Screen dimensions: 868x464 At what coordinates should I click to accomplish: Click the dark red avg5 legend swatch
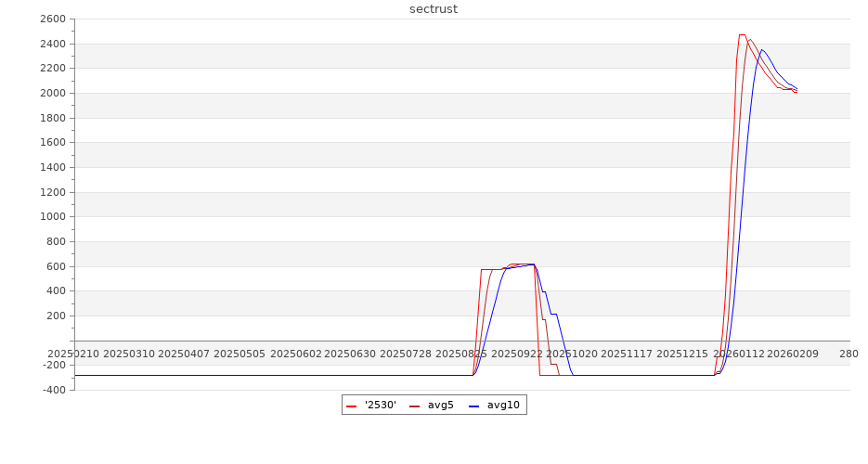click(x=414, y=406)
